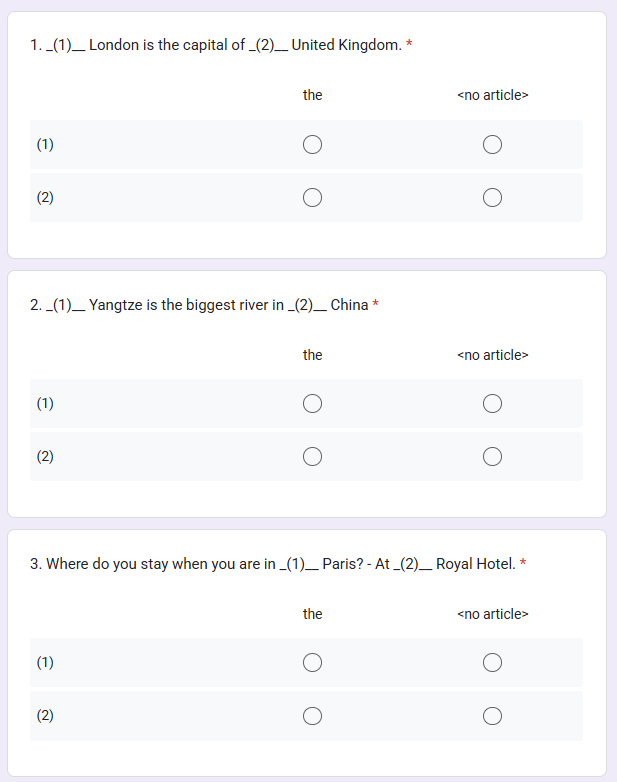This screenshot has height=782, width=617.
Task: Select 'the' for blank (1) before Paris
Action: click(x=312, y=663)
